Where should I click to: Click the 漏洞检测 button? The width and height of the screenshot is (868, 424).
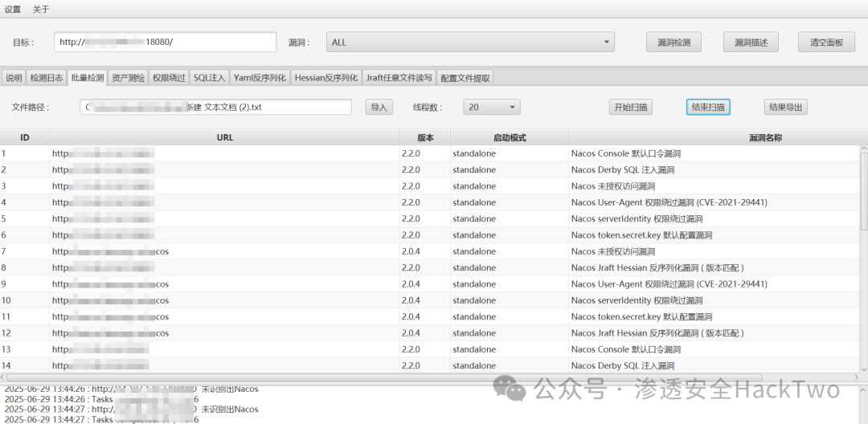coord(674,42)
